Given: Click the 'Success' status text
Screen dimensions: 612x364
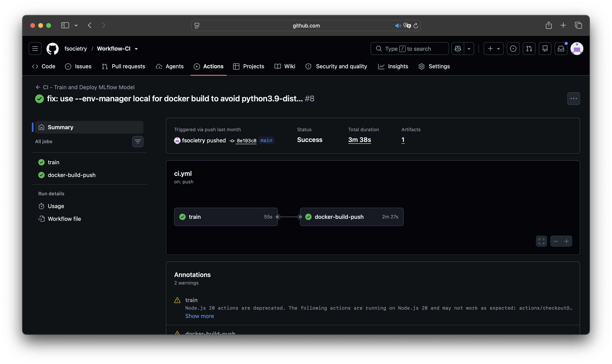Looking at the screenshot, I should point(310,140).
